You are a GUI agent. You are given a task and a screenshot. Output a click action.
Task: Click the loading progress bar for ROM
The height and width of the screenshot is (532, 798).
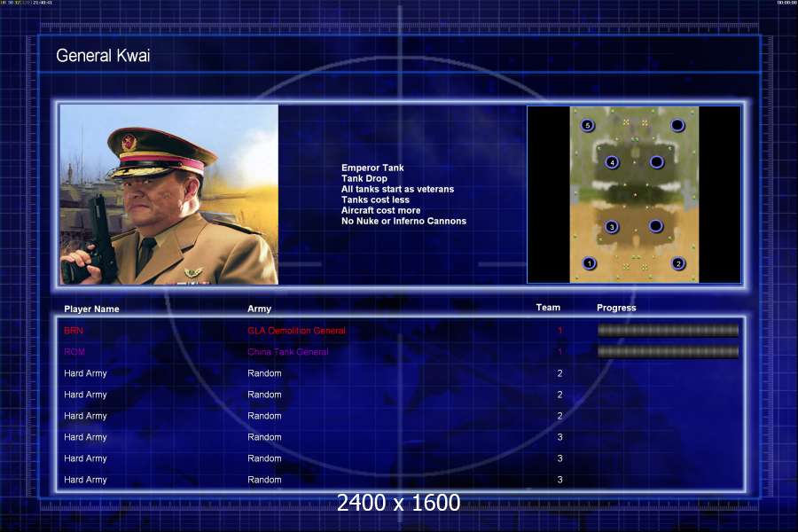click(668, 351)
